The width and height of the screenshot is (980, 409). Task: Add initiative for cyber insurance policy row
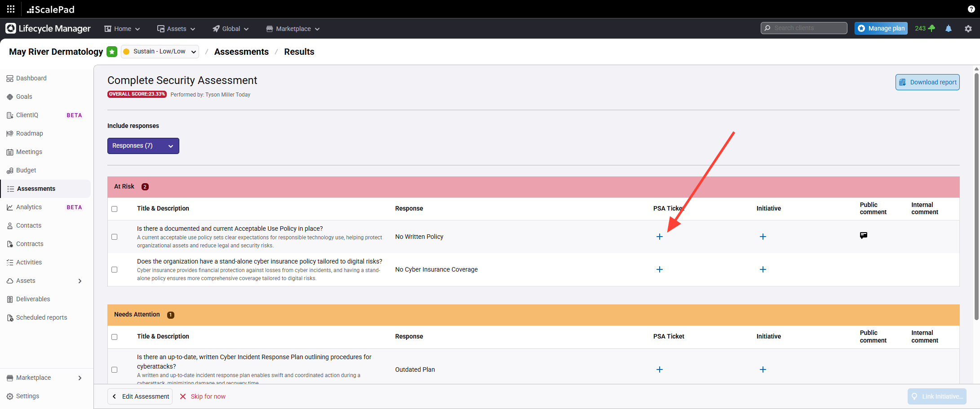pyautogui.click(x=763, y=269)
